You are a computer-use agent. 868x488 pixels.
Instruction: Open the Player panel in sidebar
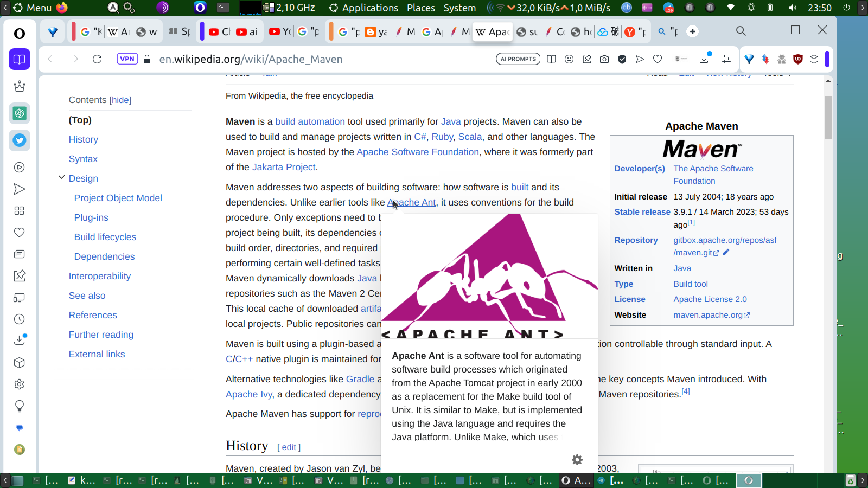coord(20,168)
